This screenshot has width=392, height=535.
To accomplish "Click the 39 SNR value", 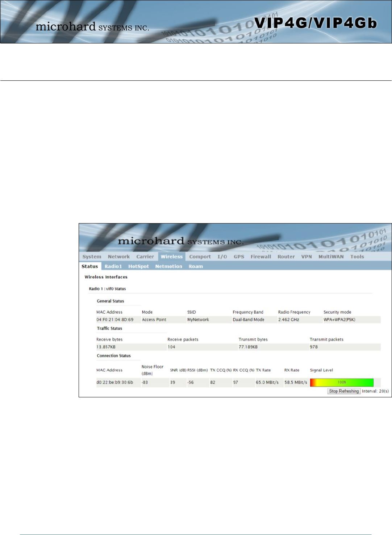I will [172, 383].
